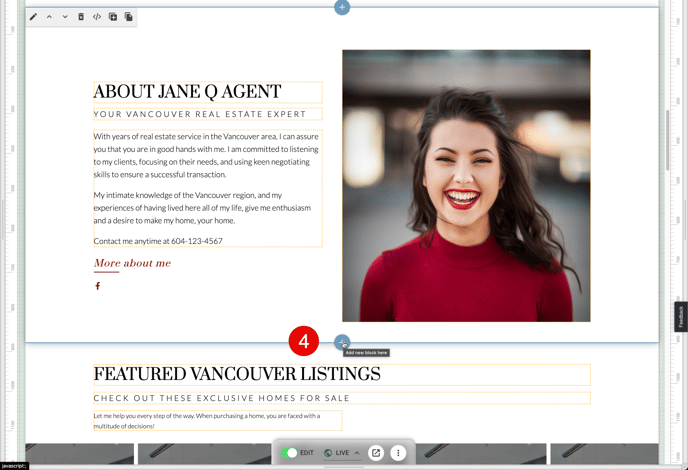Select Contact me anytime phone line
The height and width of the screenshot is (470, 688).
pos(158,241)
